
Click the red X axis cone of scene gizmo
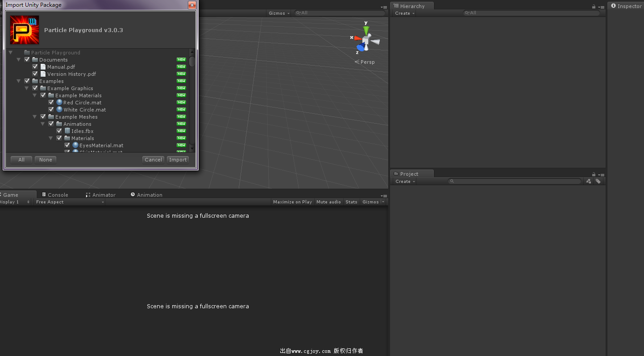358,38
